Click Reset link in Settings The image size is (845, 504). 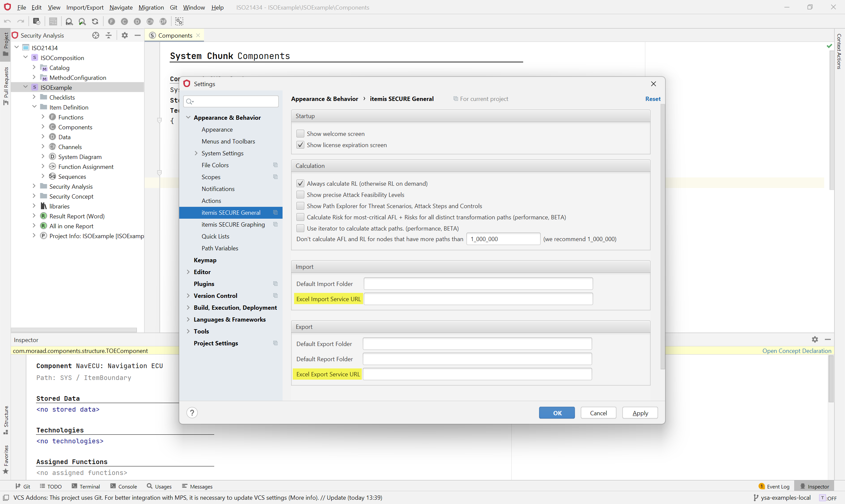pos(653,99)
